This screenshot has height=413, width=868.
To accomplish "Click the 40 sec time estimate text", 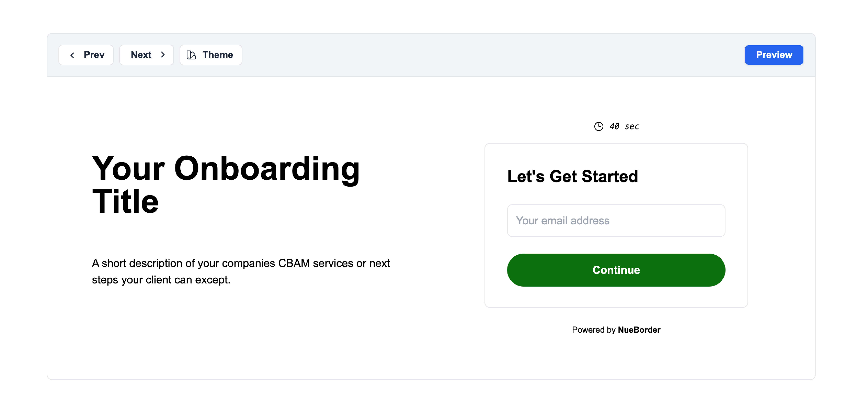I will pyautogui.click(x=624, y=126).
